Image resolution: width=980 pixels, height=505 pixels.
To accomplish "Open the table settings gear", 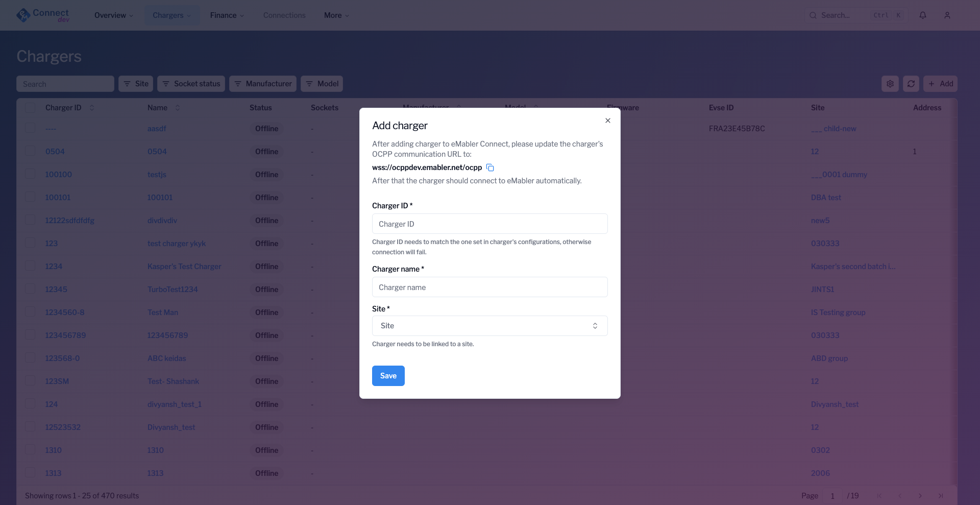I will coord(890,83).
